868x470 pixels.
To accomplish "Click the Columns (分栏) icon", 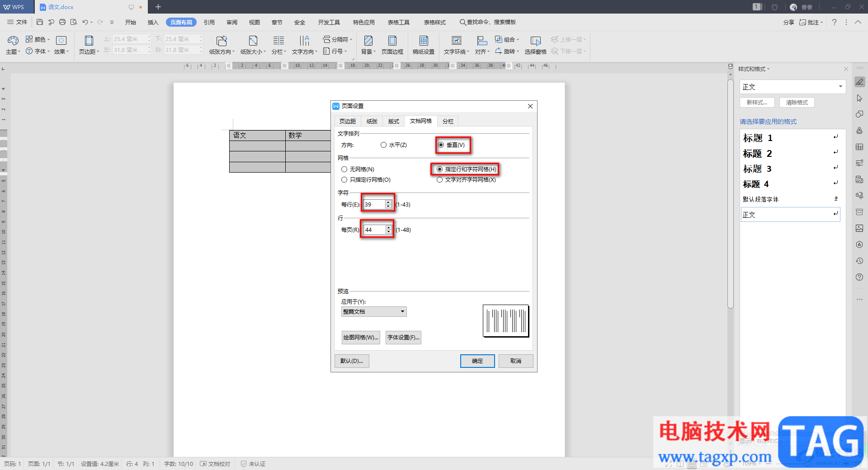I will (278, 41).
